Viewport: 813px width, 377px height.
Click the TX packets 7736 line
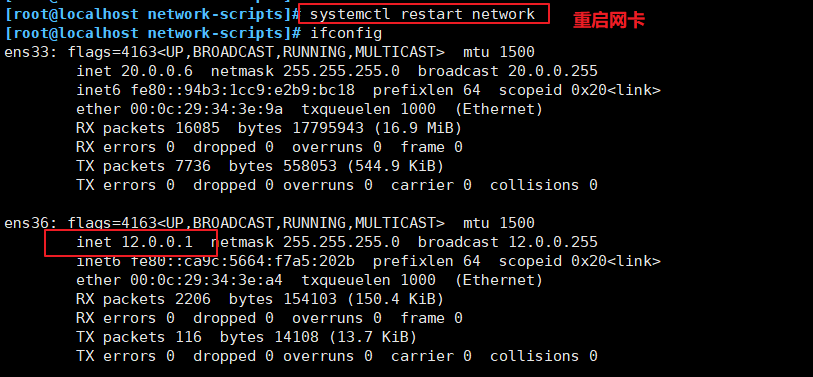[x=260, y=166]
